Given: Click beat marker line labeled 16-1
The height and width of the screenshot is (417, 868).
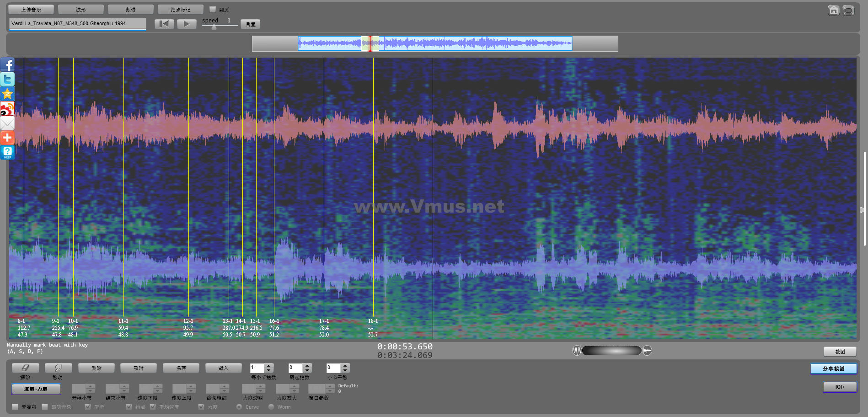Looking at the screenshot, I should [x=274, y=187].
